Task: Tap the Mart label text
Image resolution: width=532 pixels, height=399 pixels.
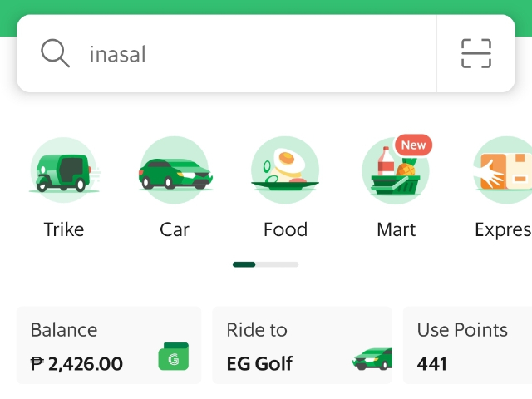Action: coord(396,229)
